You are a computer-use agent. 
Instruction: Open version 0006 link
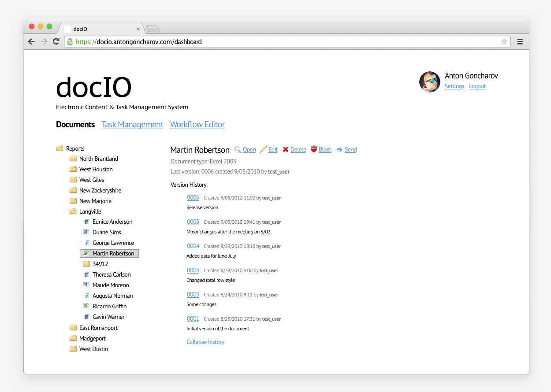193,197
